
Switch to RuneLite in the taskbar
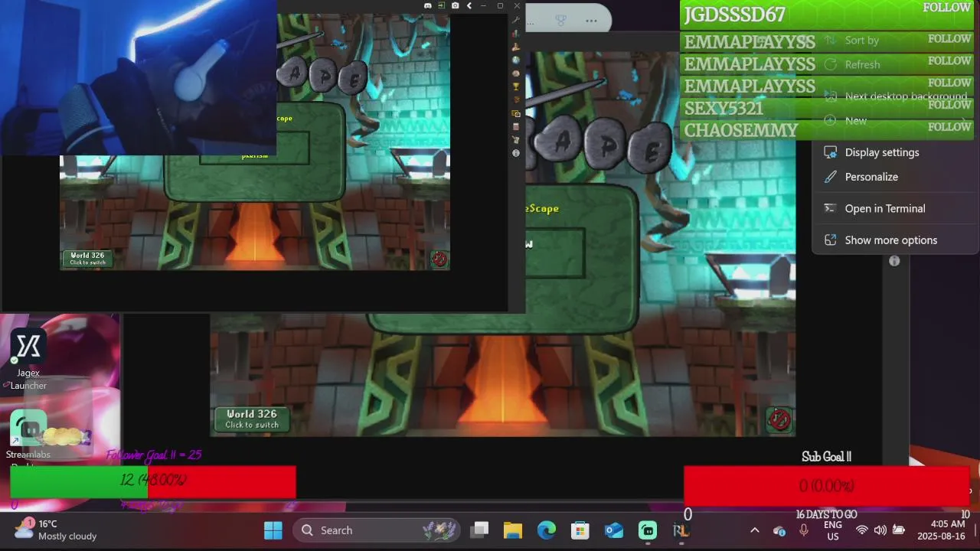click(x=681, y=530)
